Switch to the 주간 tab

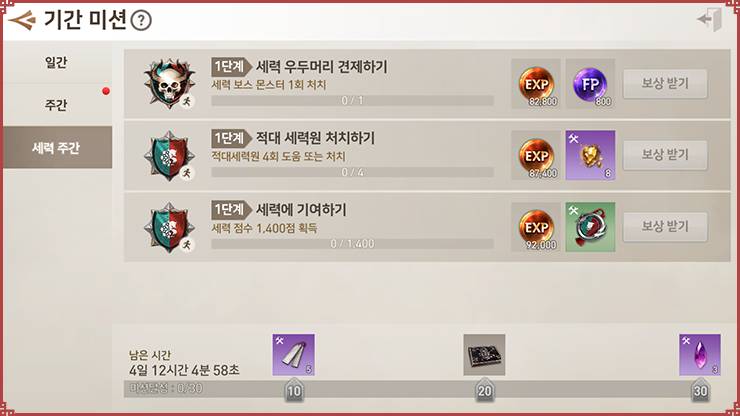57,105
